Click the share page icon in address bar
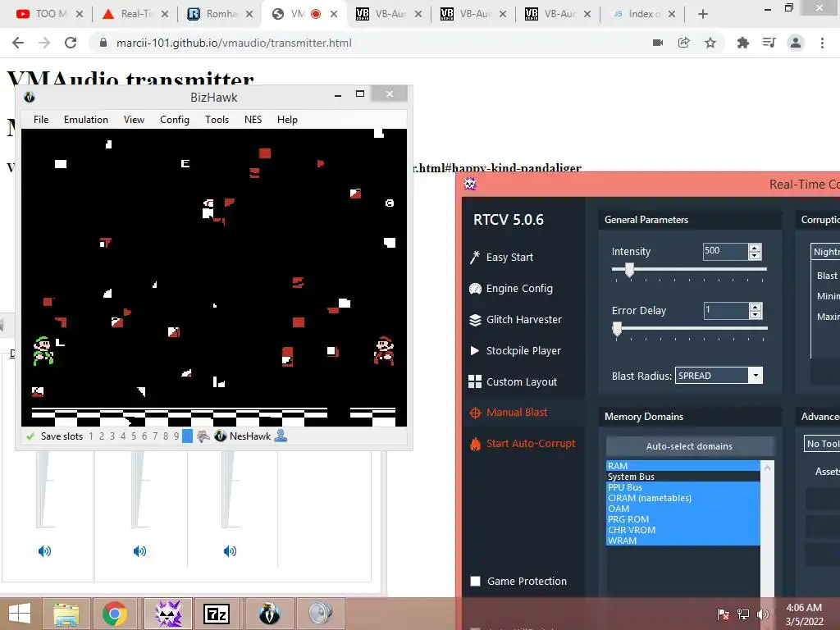Viewport: 840px width, 630px height. (684, 43)
